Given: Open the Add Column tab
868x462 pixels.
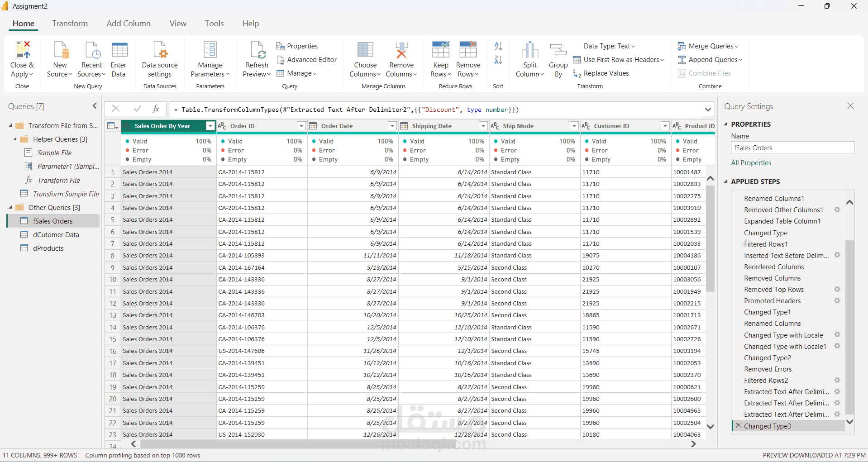Looking at the screenshot, I should coord(128,23).
